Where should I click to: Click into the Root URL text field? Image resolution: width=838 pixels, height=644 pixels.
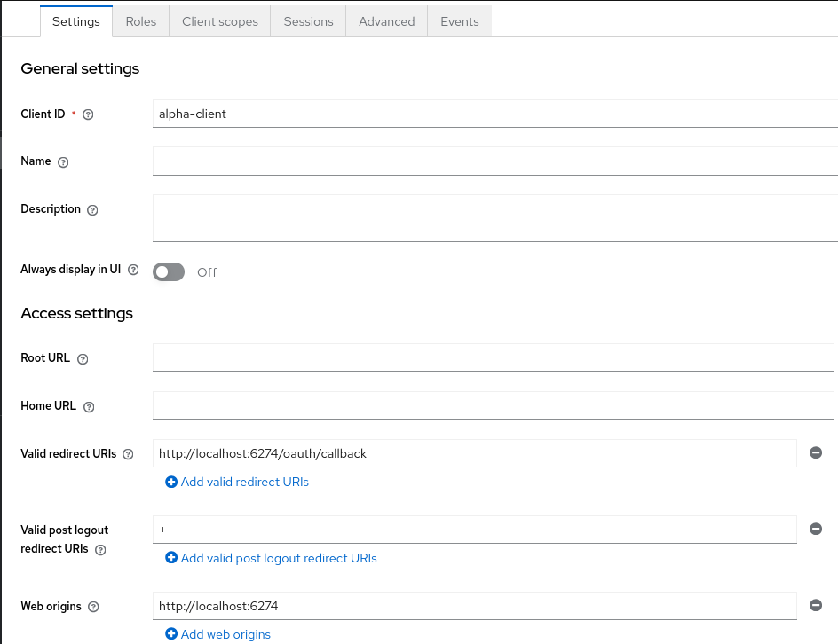493,357
